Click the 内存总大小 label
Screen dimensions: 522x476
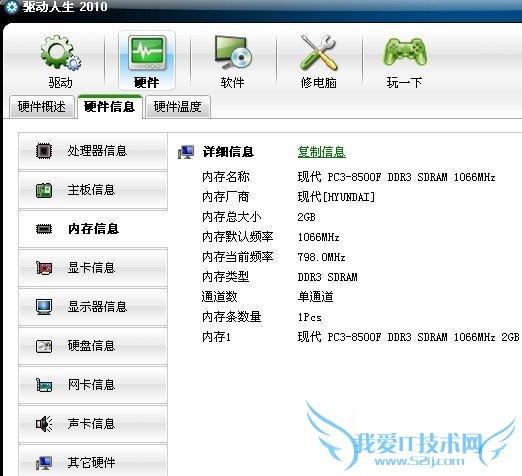pyautogui.click(x=232, y=217)
